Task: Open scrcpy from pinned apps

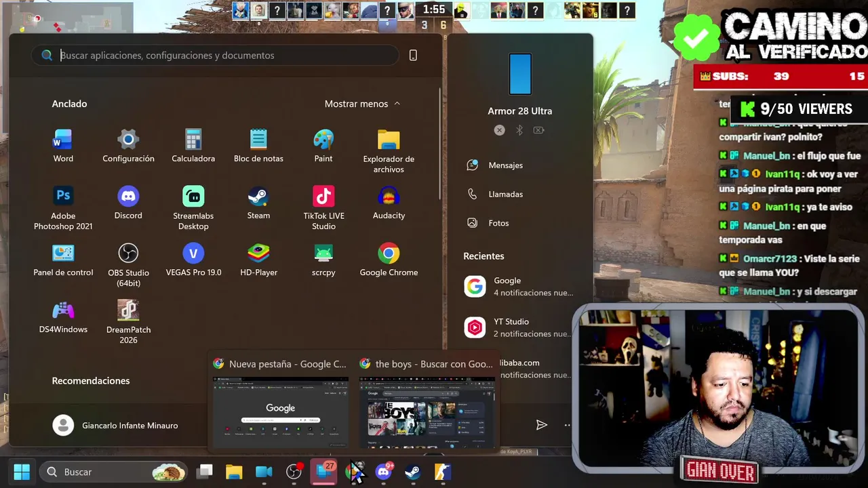Action: pyautogui.click(x=323, y=260)
